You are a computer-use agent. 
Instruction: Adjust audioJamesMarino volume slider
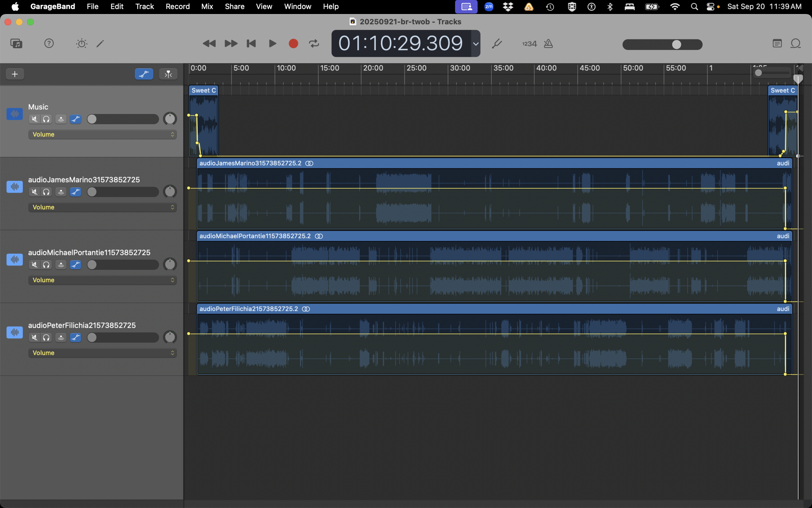(122, 192)
